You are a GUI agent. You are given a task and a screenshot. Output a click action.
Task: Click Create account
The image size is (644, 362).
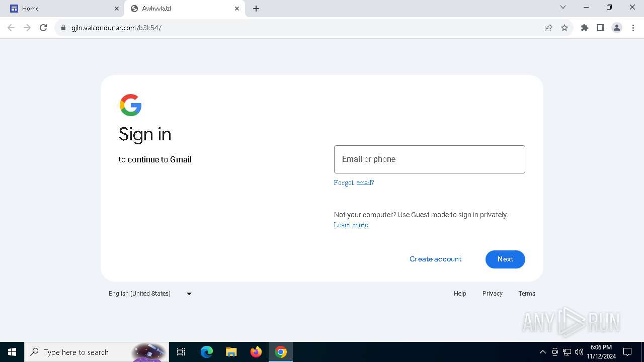click(x=435, y=259)
